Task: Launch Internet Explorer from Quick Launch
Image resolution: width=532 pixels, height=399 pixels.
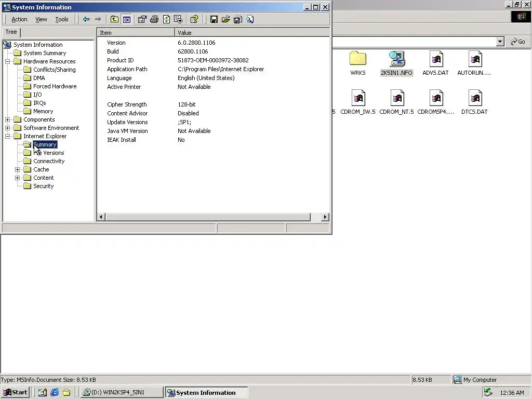Action: coord(55,393)
